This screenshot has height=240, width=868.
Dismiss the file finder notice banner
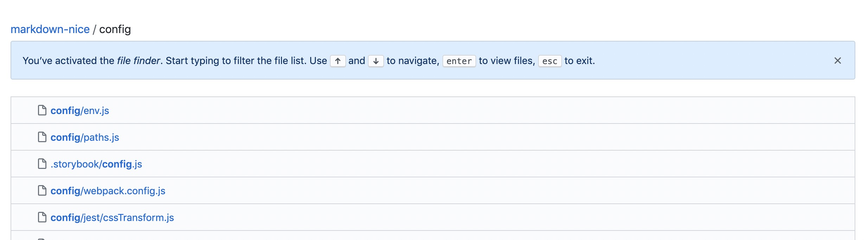(838, 61)
